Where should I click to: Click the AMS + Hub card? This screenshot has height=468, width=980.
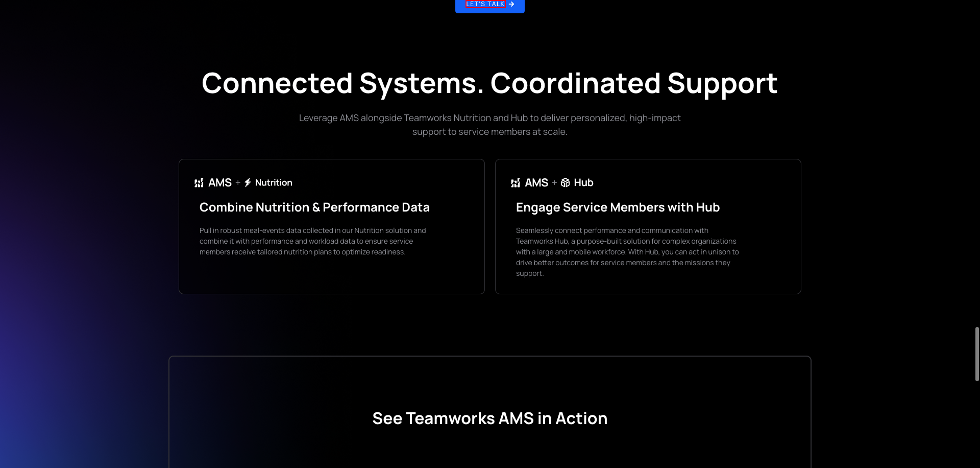tap(648, 226)
